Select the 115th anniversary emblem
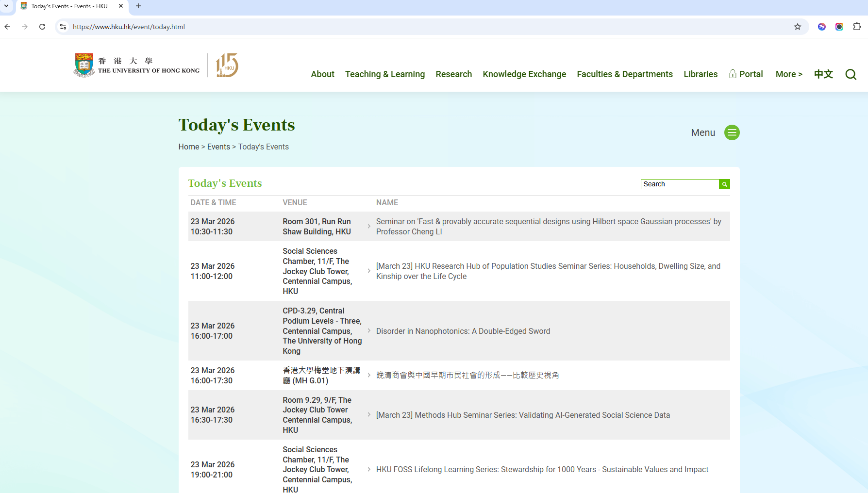Viewport: 868px width, 493px height. [x=226, y=65]
